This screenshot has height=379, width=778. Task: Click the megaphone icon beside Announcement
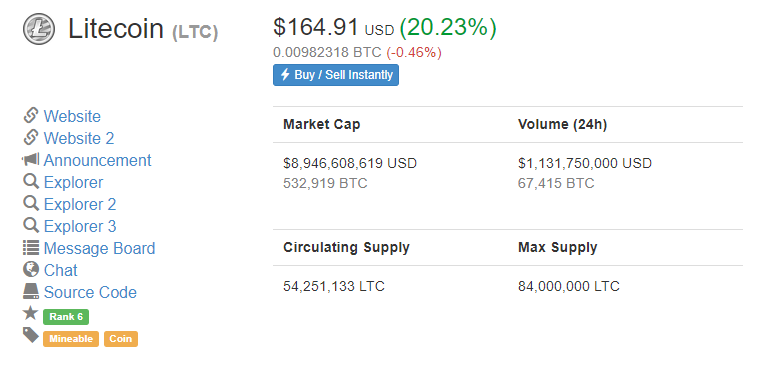(31, 160)
